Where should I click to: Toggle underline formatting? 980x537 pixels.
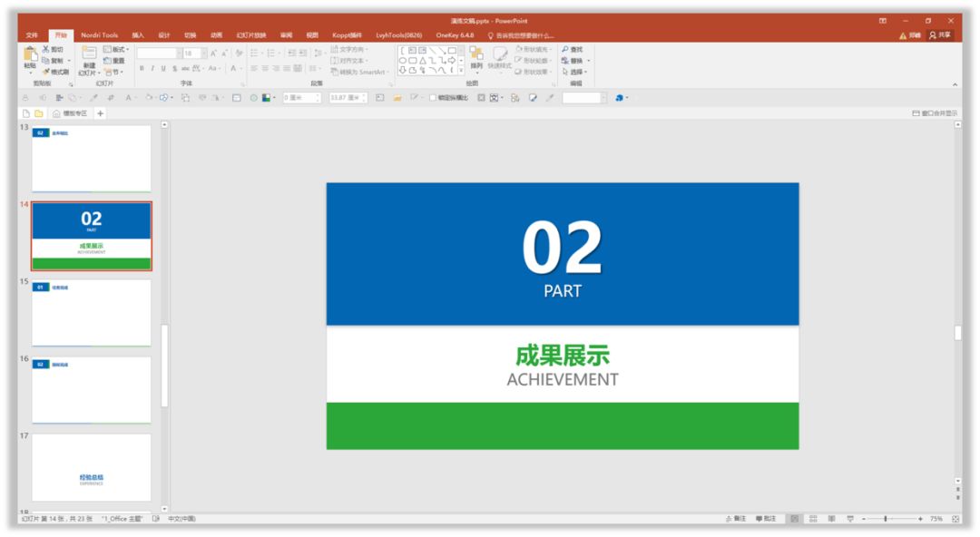(x=163, y=68)
